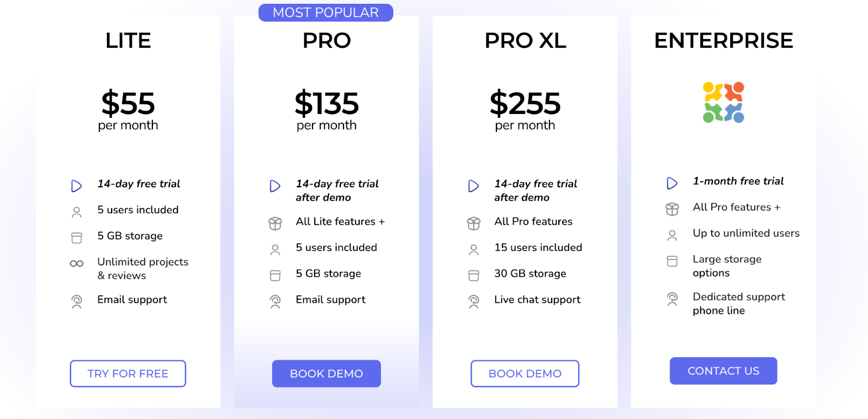The height and width of the screenshot is (419, 868).
Task: Select the ENTERPRISE plan heading
Action: tap(724, 41)
